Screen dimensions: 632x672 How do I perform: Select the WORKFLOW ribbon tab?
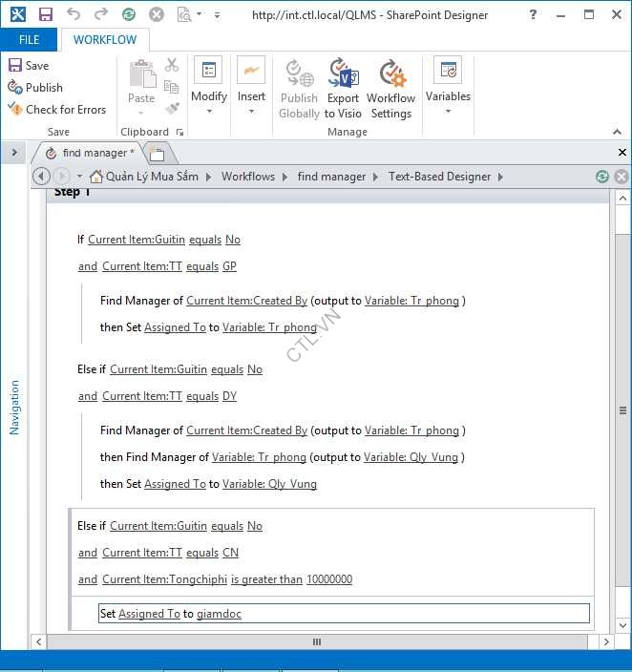[105, 40]
